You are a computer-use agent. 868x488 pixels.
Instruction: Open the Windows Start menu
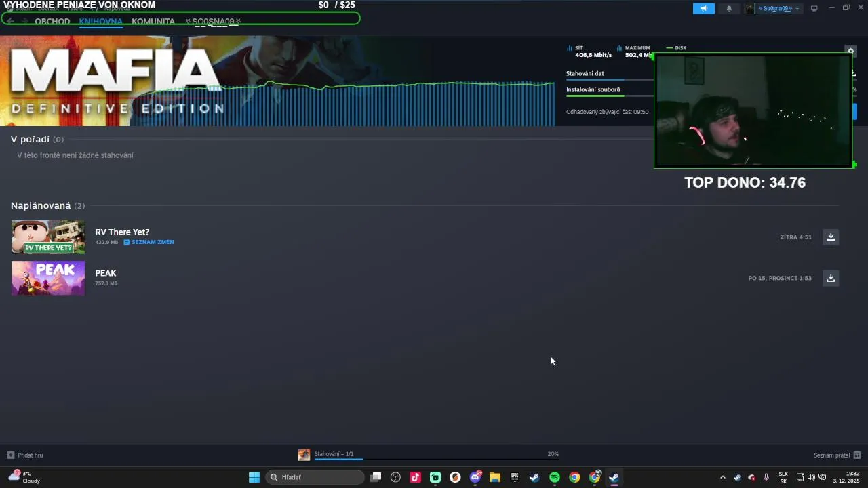click(254, 477)
